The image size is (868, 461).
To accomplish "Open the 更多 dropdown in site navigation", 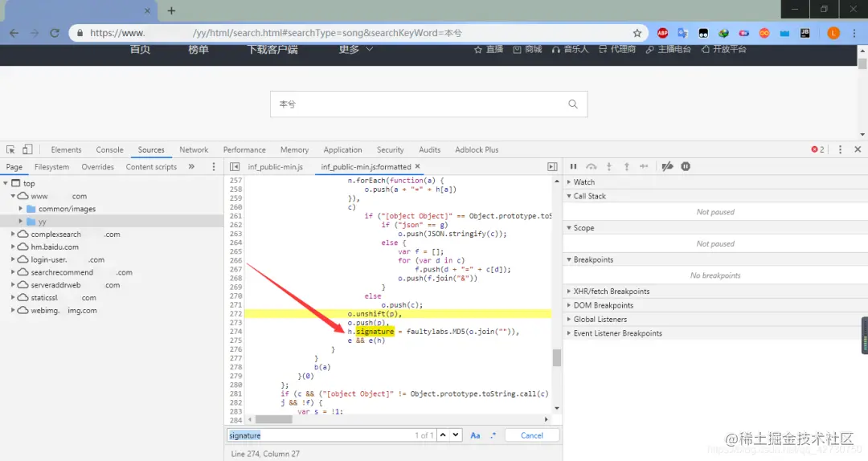I will pos(355,49).
